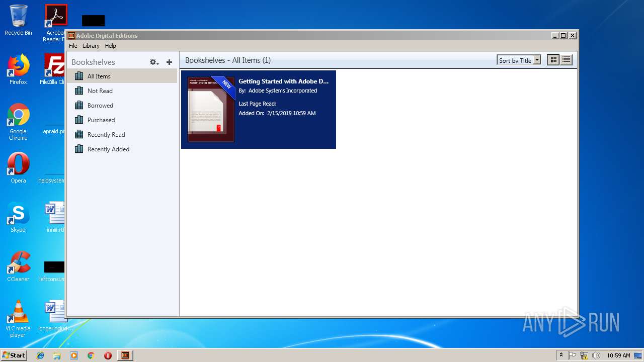Screen dimensions: 644x362
Task: Open the bookshelf options gear menu
Action: [154, 62]
